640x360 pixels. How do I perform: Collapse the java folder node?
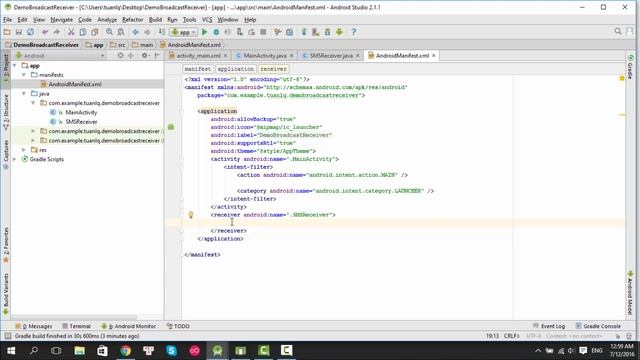click(x=24, y=94)
